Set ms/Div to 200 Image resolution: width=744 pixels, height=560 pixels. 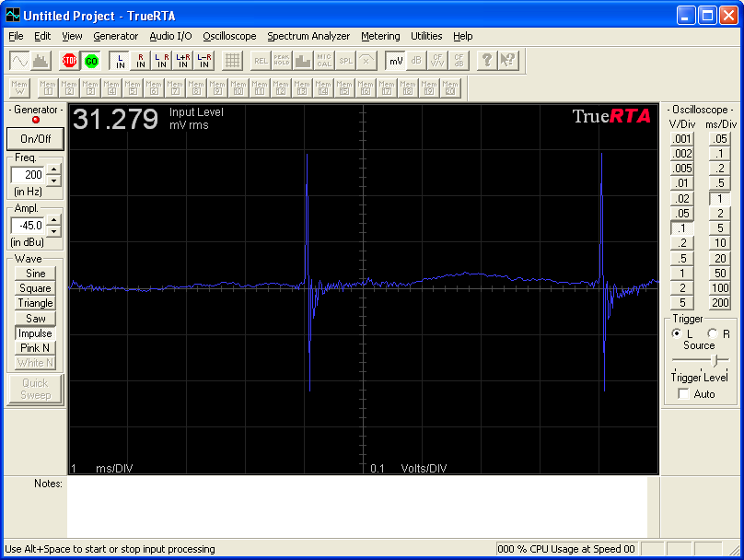[720, 303]
